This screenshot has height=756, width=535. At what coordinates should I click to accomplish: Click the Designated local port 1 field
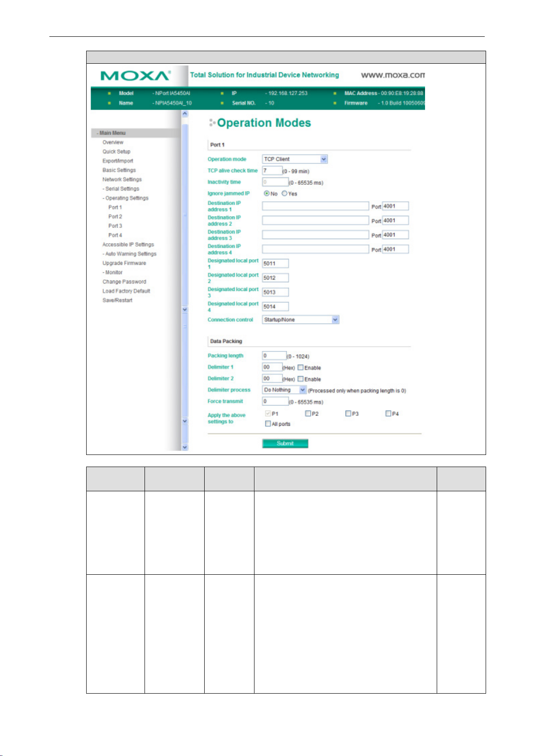tap(275, 264)
